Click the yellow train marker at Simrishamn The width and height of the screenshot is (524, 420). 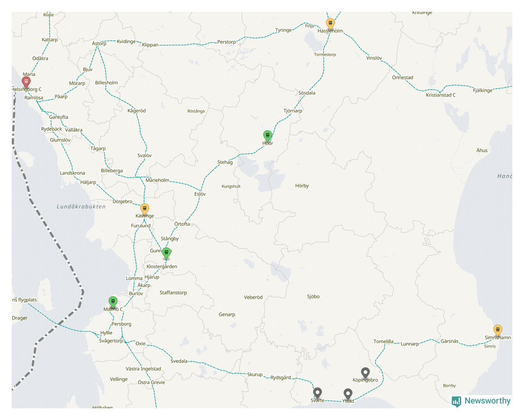(497, 330)
